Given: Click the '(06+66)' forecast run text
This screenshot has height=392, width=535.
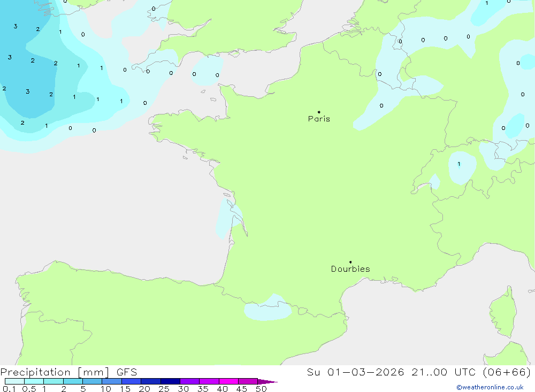Looking at the screenshot, I should (x=507, y=372).
